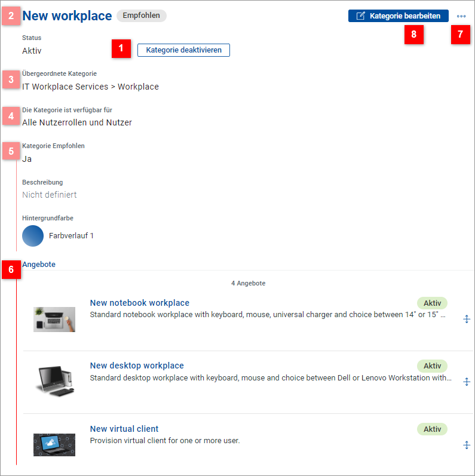The image size is (475, 476).
Task: Select the Farbverlauf 1 color circle
Action: (33, 236)
